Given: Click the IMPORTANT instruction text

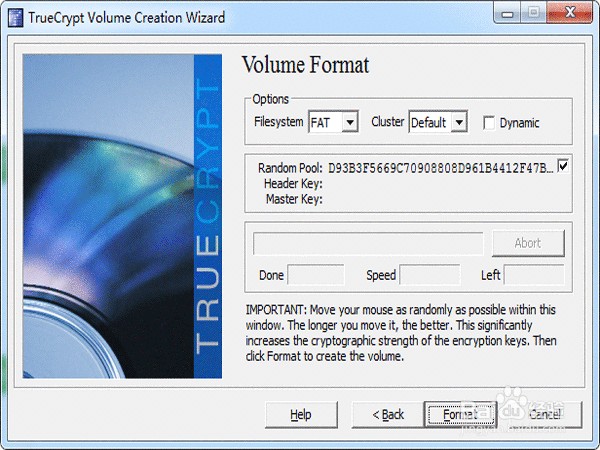Looking at the screenshot, I should tap(401, 333).
